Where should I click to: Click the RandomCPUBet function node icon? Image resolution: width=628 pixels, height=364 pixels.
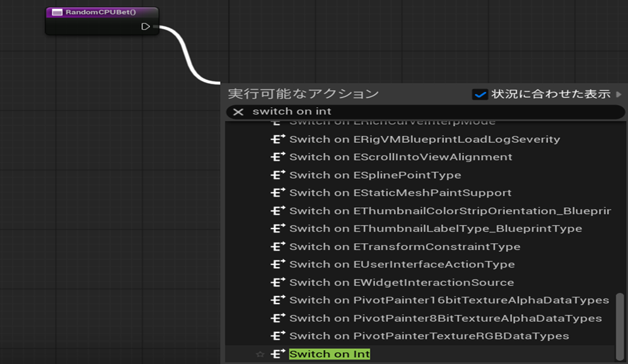coord(57,12)
